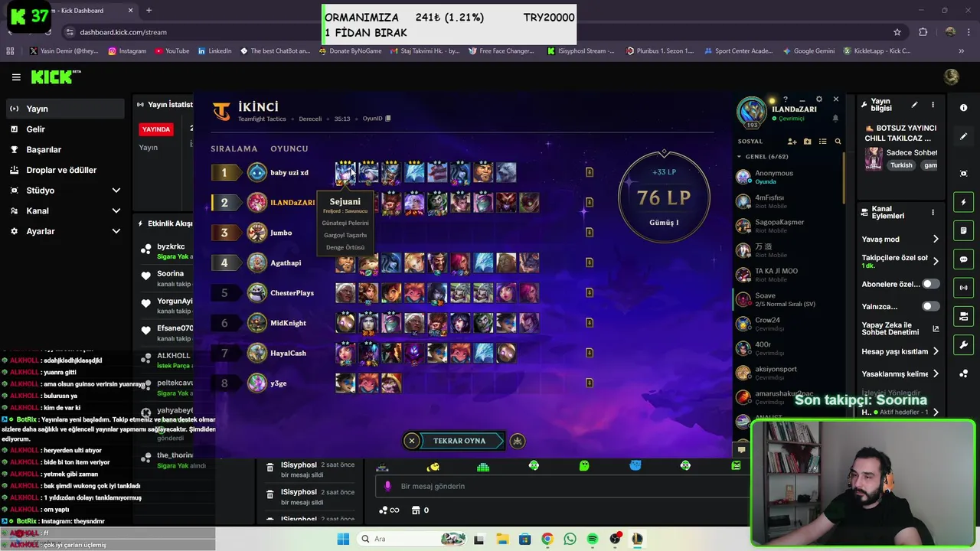Toggle the Yalnızca... switch

tap(931, 306)
